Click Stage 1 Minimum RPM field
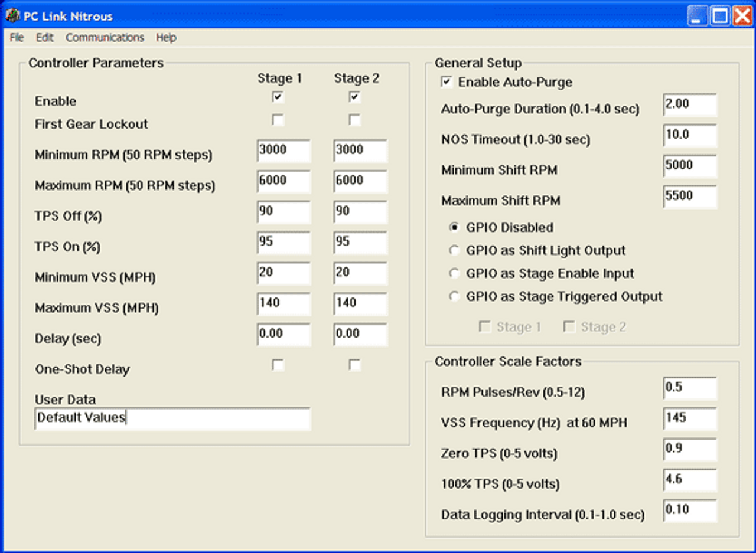This screenshot has height=553, width=756. (x=283, y=151)
